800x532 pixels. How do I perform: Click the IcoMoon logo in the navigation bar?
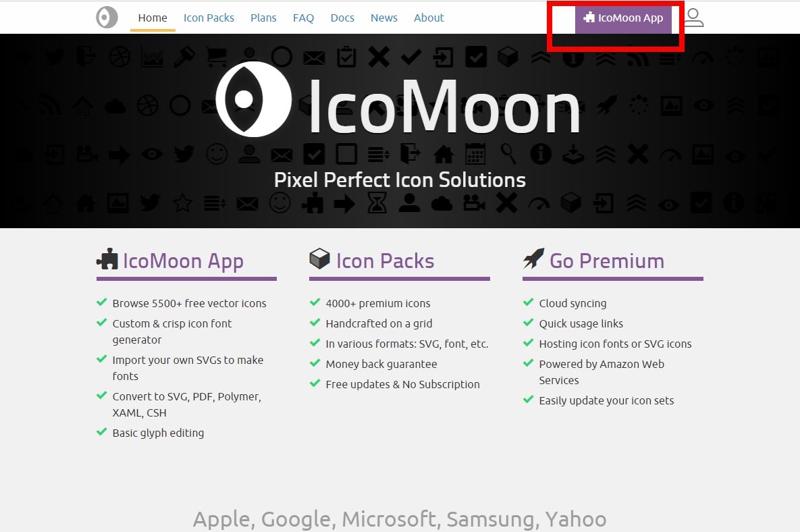point(107,17)
